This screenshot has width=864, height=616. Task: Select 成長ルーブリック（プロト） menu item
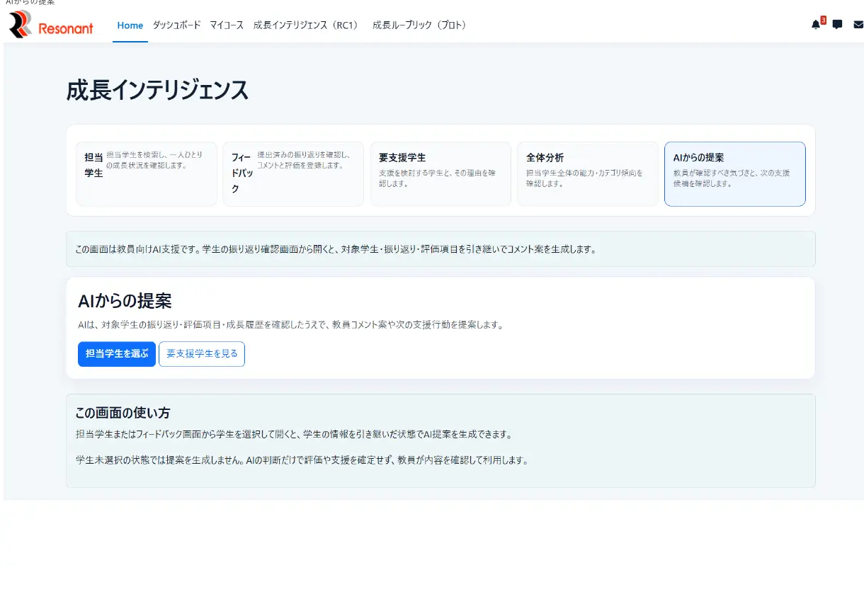[x=421, y=25]
